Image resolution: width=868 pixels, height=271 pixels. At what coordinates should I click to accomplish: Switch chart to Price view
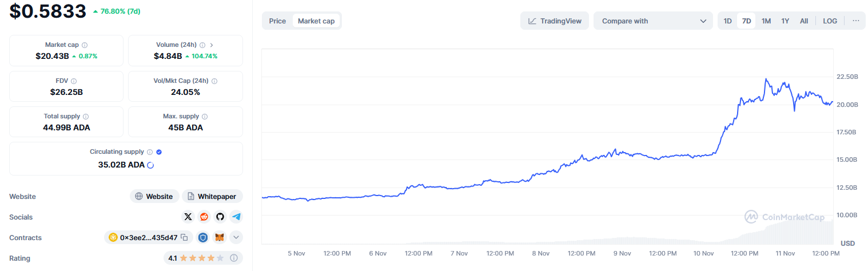277,21
